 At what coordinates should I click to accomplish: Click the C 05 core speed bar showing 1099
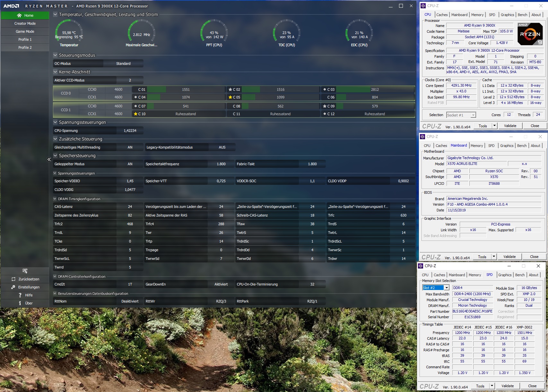point(281,97)
